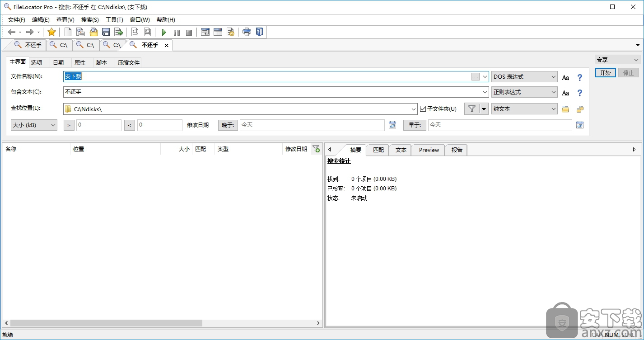Open the calendar next to the 早于 date field
This screenshot has height=340, width=644.
(x=580, y=125)
